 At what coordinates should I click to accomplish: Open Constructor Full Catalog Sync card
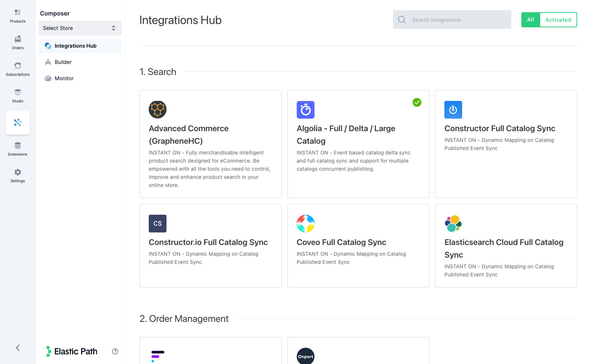[x=506, y=144]
